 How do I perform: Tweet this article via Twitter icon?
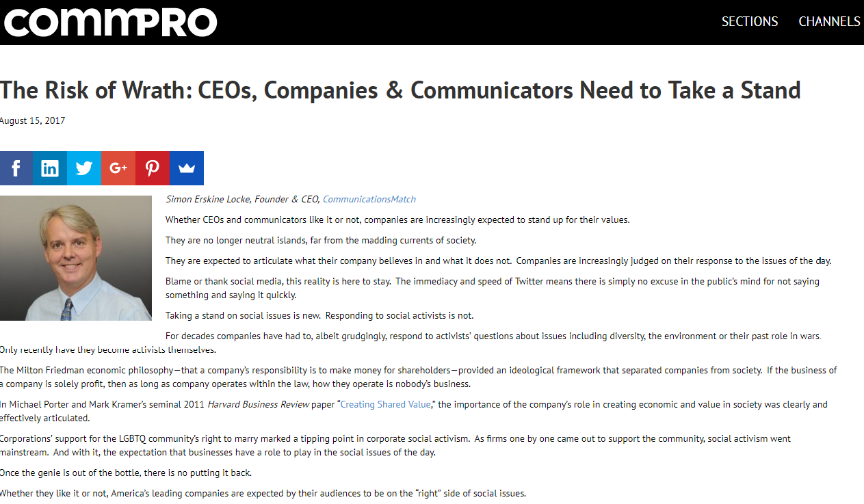point(84,168)
